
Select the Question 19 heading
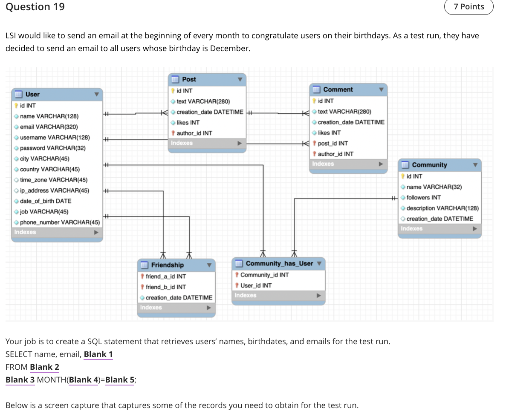point(35,7)
